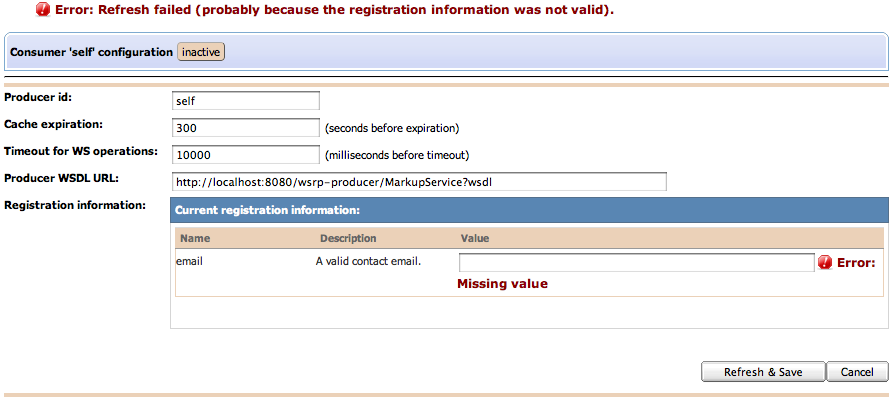Click the email row name cell
This screenshot has height=402, width=893.
click(x=190, y=262)
